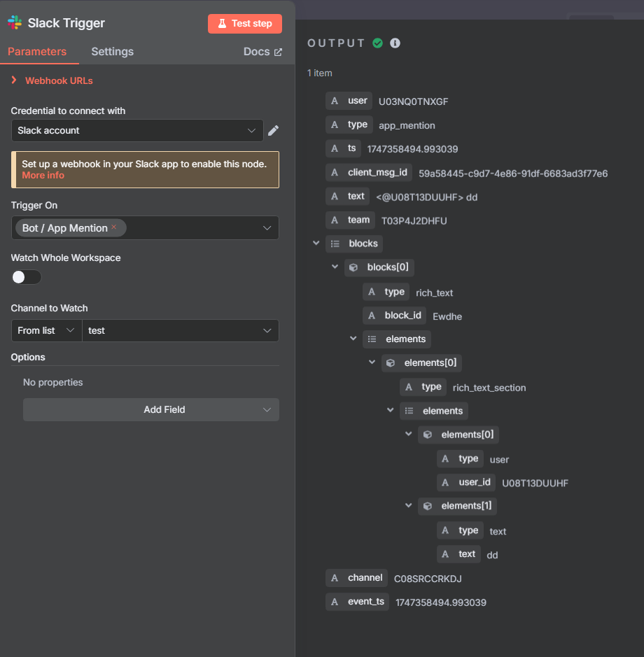Collapse the blocks[0] object node
Screen dimensions: 644x657
pos(335,267)
